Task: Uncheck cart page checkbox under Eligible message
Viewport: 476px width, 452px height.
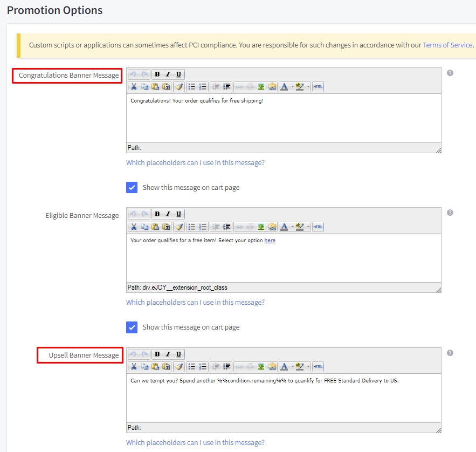Action: pos(132,327)
